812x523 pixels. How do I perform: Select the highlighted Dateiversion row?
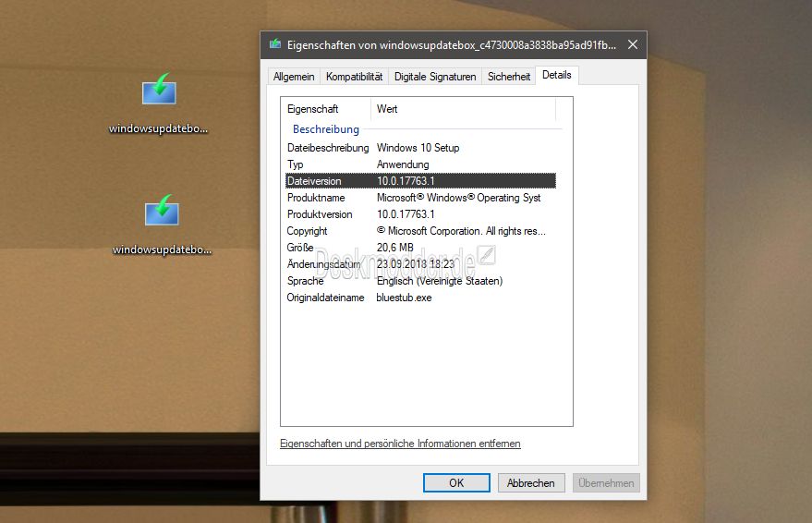click(x=420, y=181)
